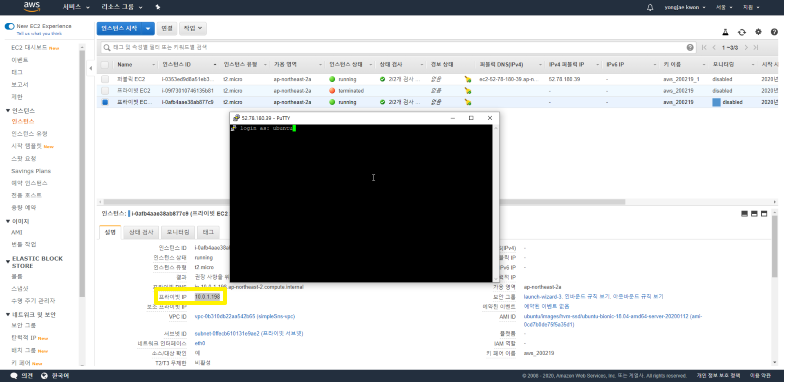Screen dimensions: 785x383
Task: Click the instance table horizontal scrollbar
Action: [363, 202]
